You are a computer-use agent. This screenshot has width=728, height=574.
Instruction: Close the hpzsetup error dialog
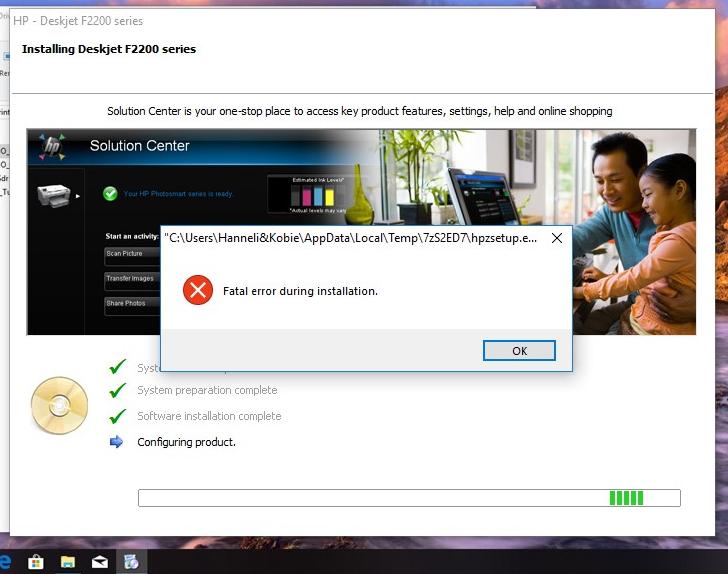click(557, 238)
